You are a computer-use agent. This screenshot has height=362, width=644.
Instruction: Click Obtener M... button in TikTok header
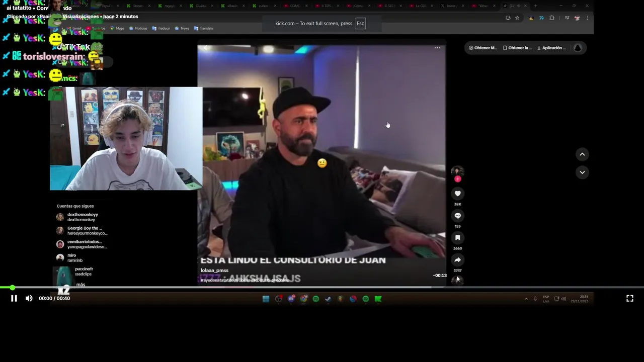point(483,48)
